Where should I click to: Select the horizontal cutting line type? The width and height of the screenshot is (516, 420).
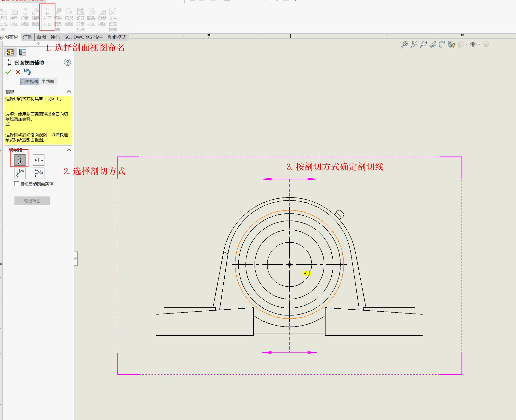38,160
